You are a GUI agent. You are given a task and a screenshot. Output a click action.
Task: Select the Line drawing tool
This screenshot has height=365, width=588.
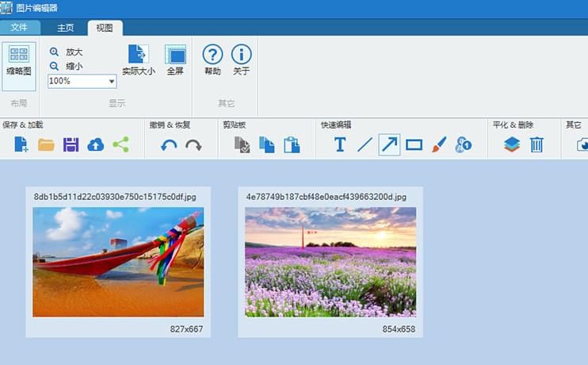(365, 144)
